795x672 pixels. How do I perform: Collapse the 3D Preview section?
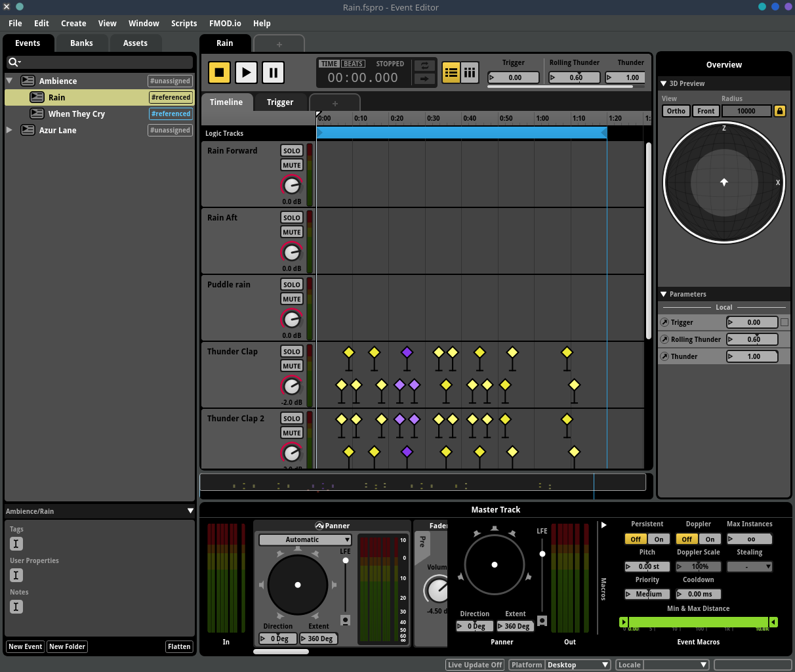pos(663,83)
